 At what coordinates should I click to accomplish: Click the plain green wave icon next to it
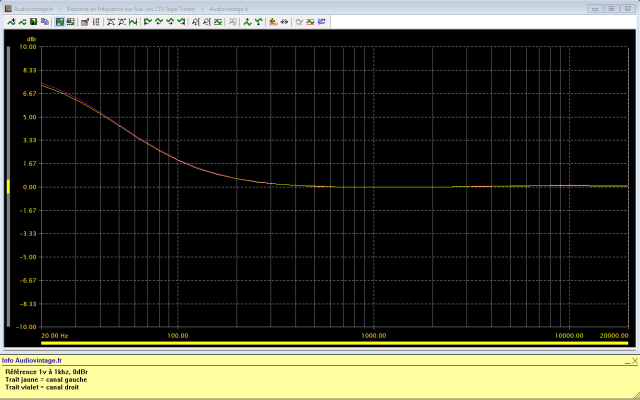point(22,22)
